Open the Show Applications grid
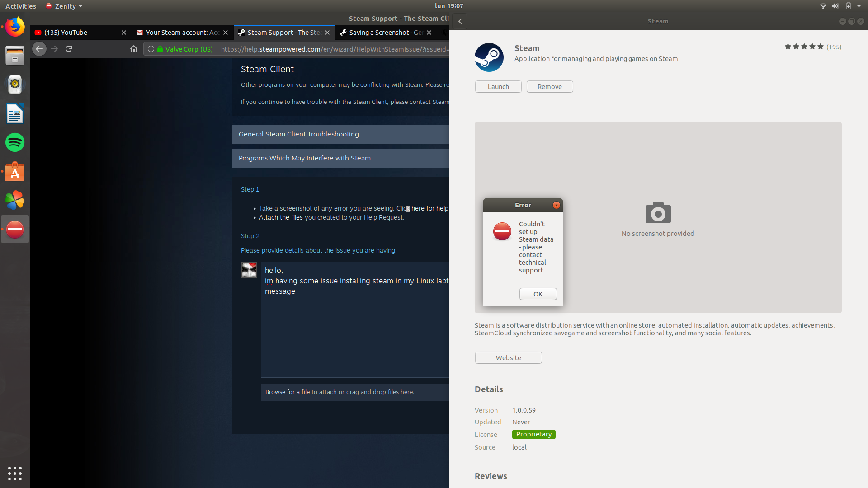Image resolution: width=868 pixels, height=488 pixels. pos(15,474)
